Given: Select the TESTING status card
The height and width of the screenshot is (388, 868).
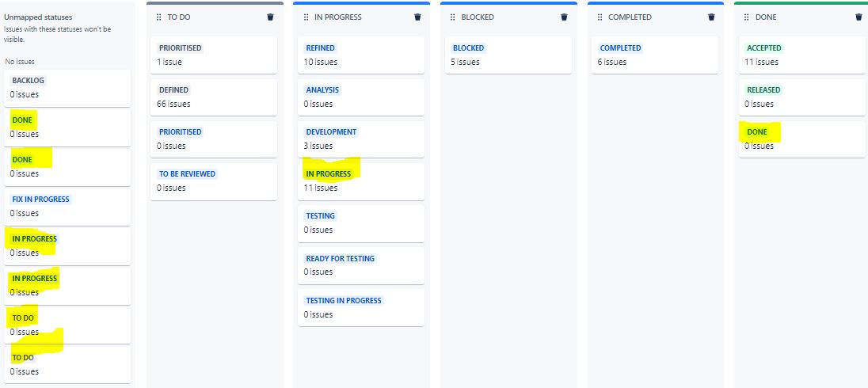Looking at the screenshot, I should 361,223.
